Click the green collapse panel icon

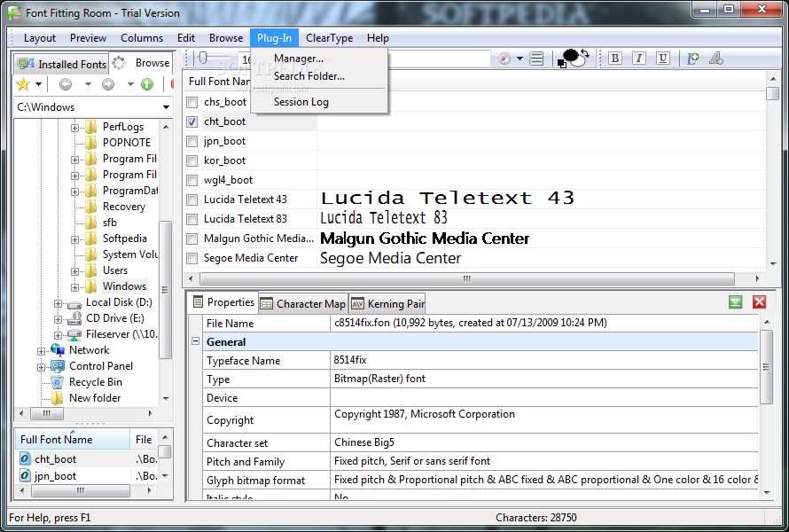click(x=735, y=302)
